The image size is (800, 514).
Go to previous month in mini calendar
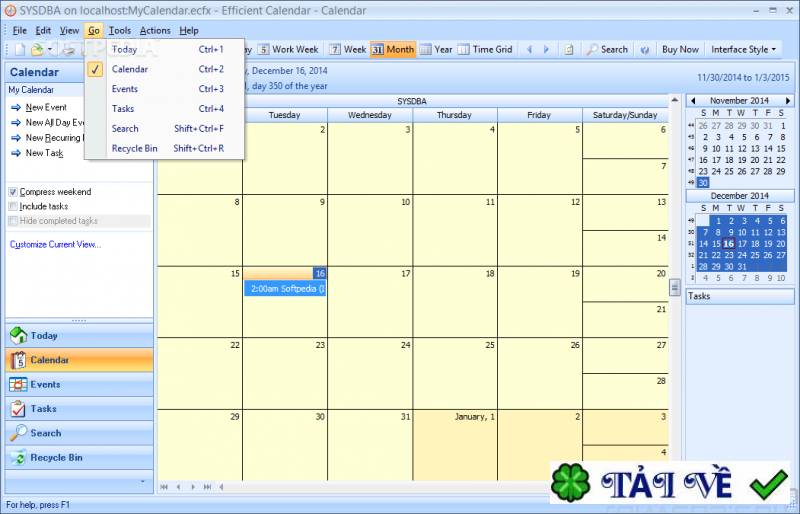[x=693, y=101]
